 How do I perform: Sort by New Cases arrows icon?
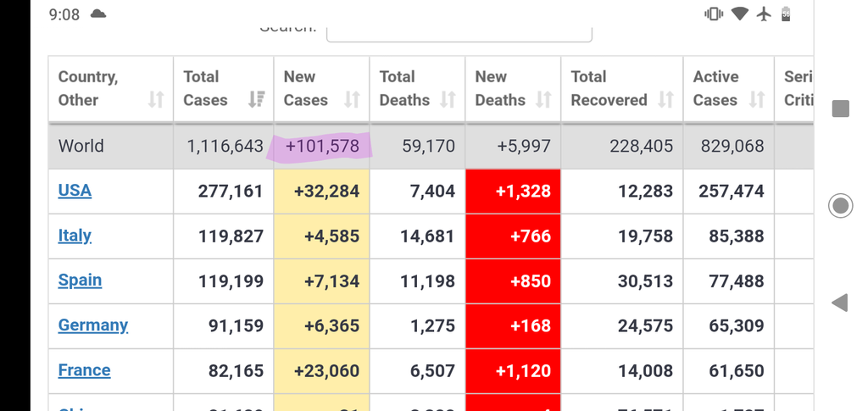click(x=352, y=99)
